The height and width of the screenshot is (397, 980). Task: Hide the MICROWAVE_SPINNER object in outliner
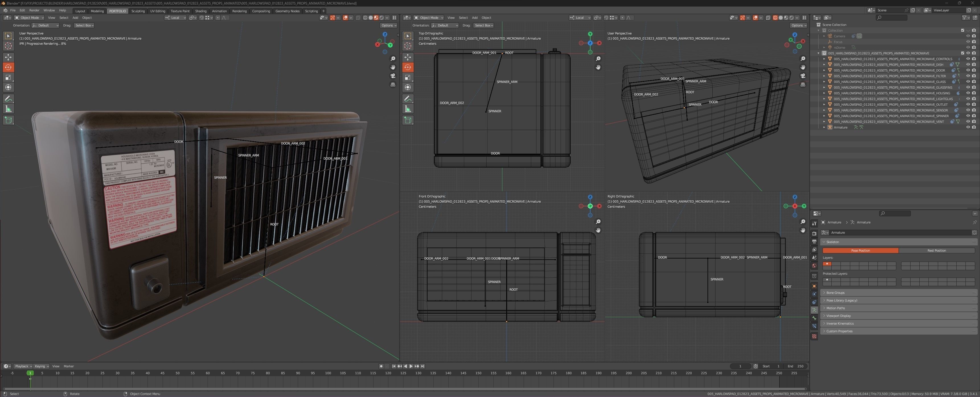(968, 116)
